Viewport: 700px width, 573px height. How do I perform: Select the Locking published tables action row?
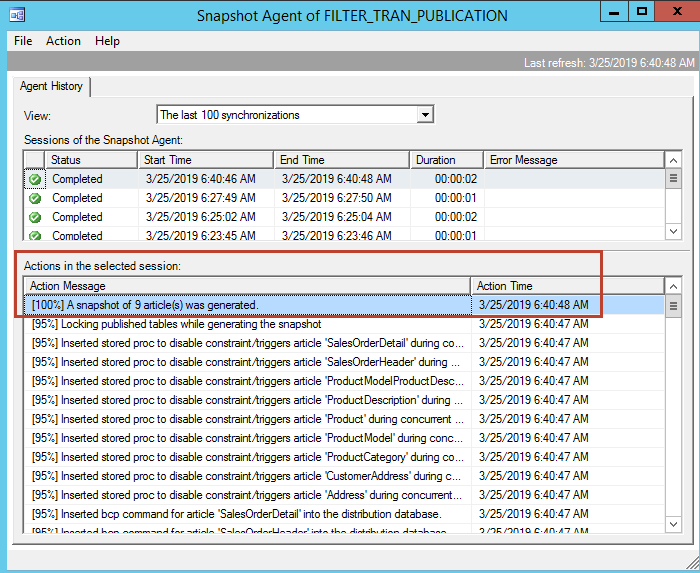tap(247, 324)
